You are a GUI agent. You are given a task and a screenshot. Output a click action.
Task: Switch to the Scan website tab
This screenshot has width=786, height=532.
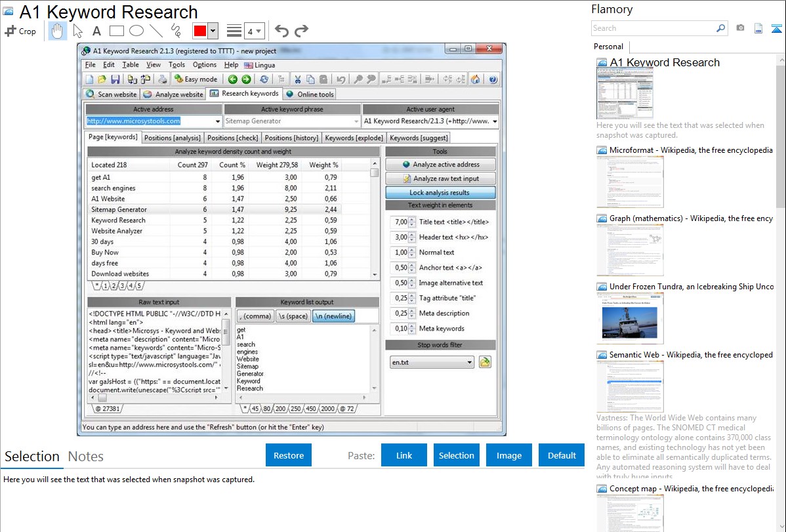click(112, 94)
